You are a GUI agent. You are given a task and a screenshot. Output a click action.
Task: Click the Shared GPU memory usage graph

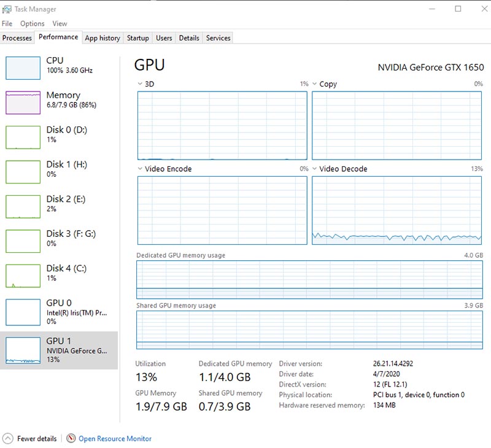click(309, 330)
